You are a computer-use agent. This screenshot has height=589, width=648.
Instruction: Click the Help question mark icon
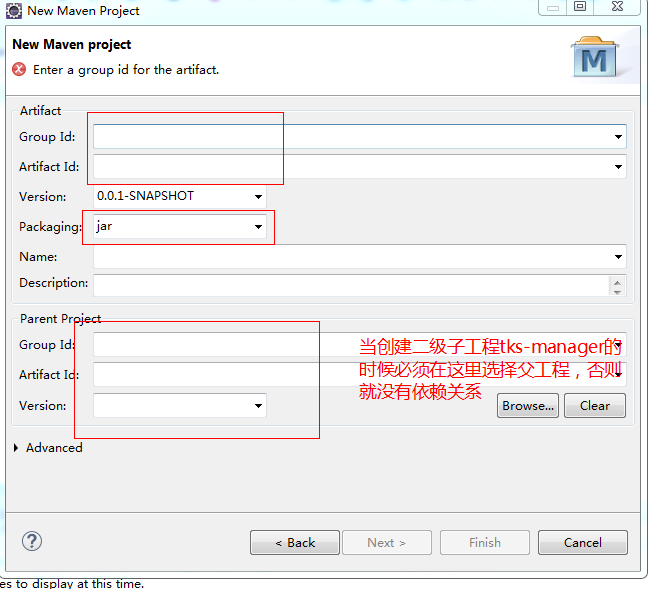(x=32, y=541)
